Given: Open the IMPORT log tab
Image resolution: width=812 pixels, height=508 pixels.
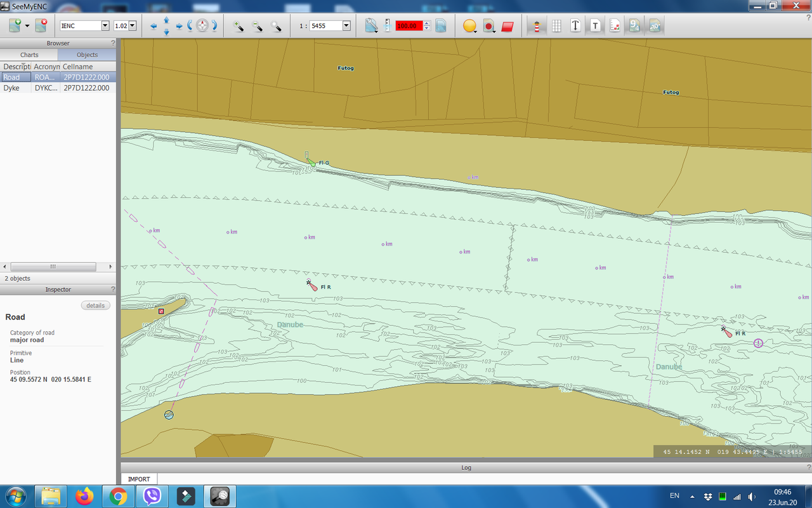Looking at the screenshot, I should (139, 479).
